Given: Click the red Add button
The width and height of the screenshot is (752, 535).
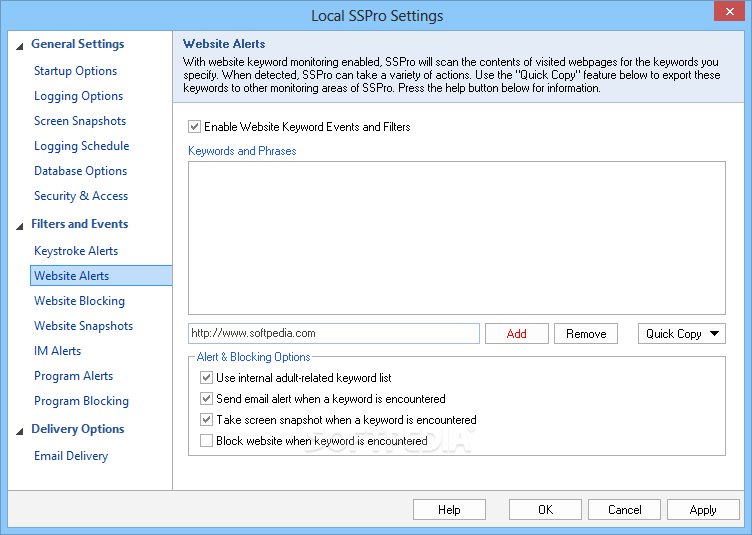Looking at the screenshot, I should coord(517,334).
